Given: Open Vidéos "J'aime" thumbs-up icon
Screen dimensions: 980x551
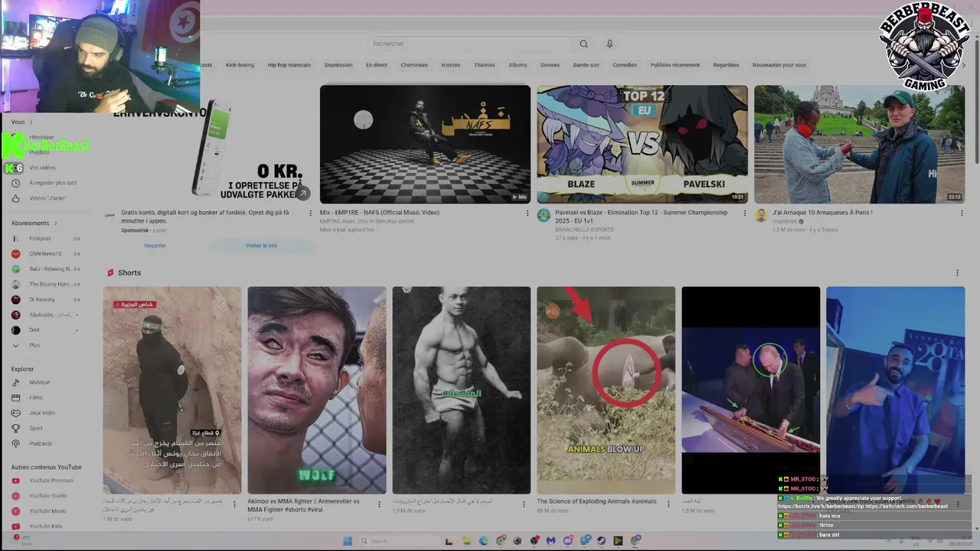Looking at the screenshot, I should 15,198.
